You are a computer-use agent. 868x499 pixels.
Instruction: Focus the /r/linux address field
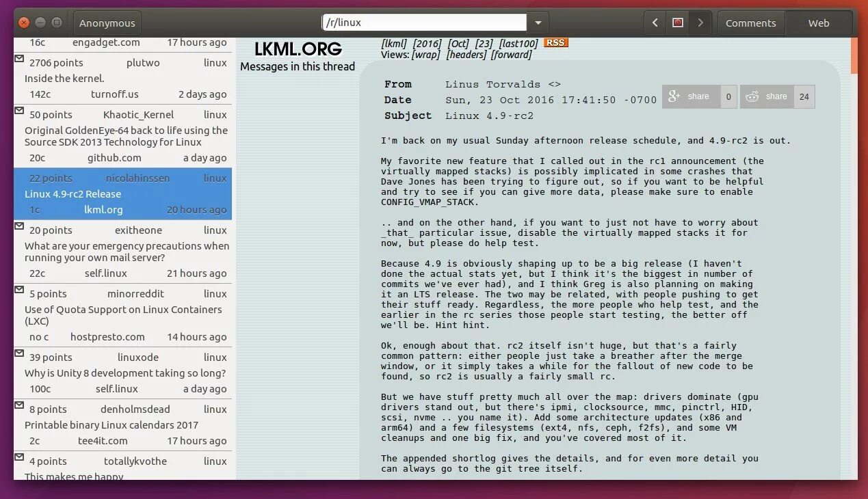(x=424, y=23)
